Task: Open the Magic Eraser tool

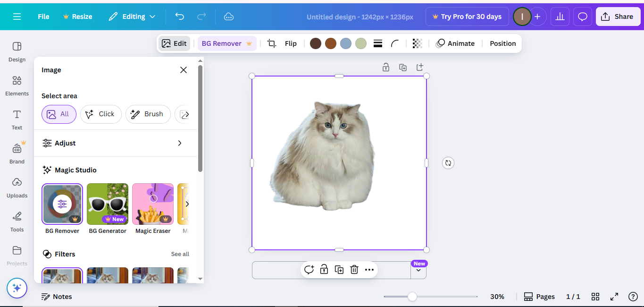Action: click(152, 204)
